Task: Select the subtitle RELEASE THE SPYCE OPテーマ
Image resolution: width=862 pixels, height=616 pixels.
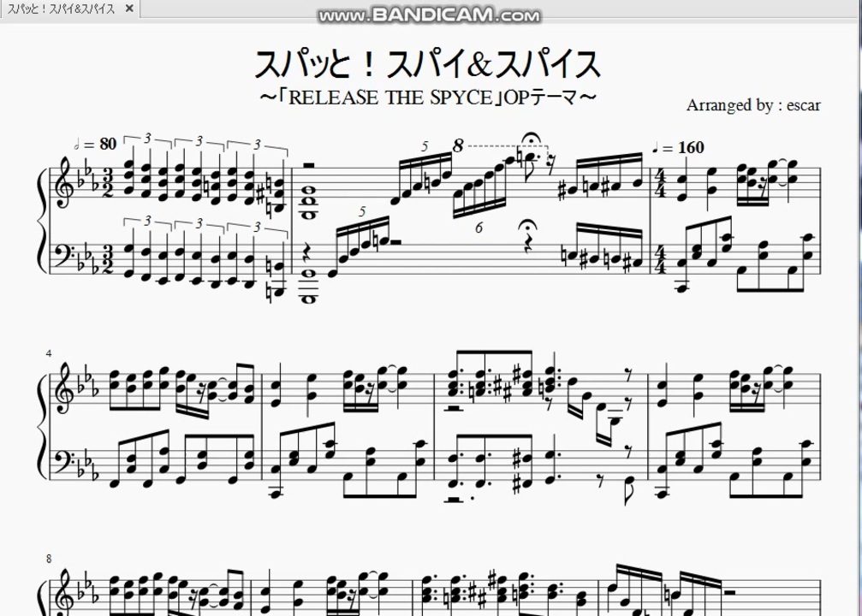Action: click(x=428, y=98)
